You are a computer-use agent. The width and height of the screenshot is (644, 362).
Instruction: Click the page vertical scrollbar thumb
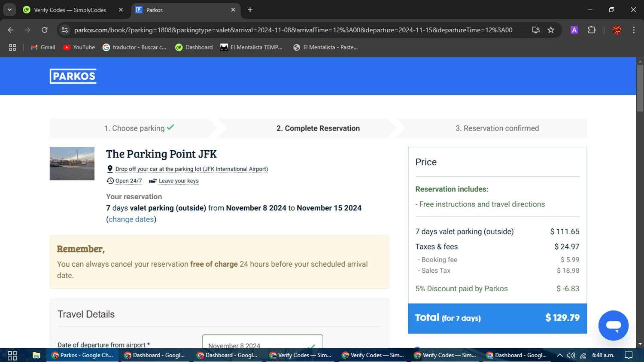(640, 88)
